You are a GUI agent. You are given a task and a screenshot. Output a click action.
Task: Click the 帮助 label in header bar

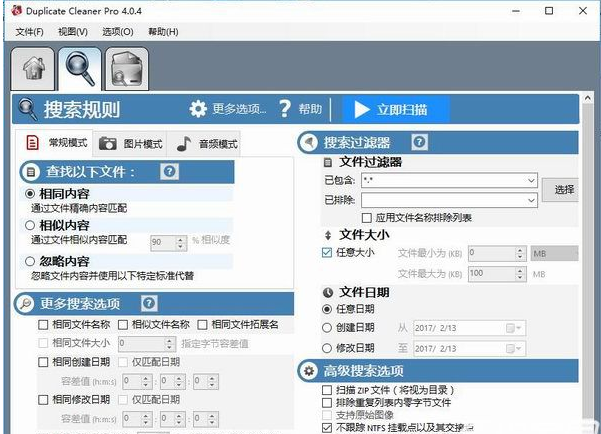pos(310,109)
